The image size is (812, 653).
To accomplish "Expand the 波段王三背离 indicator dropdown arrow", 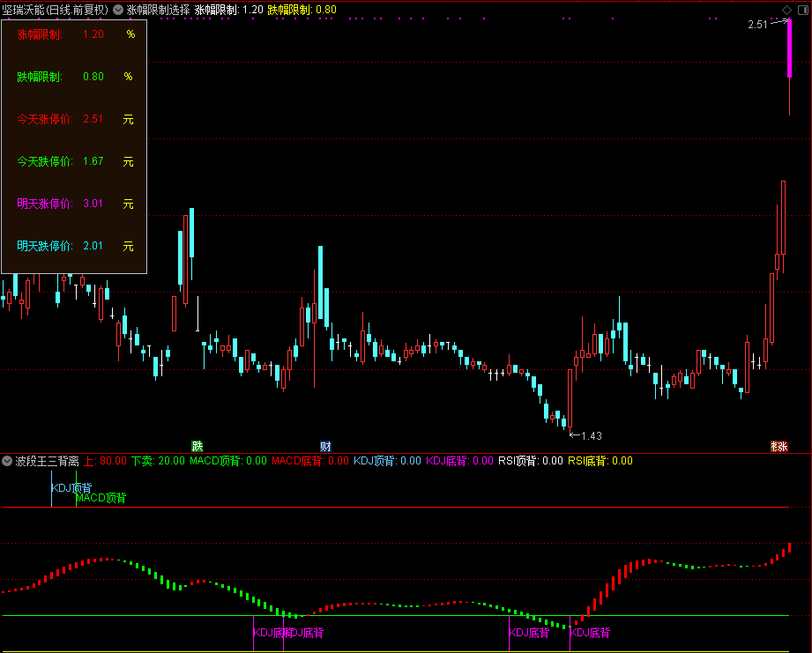I will (7, 461).
